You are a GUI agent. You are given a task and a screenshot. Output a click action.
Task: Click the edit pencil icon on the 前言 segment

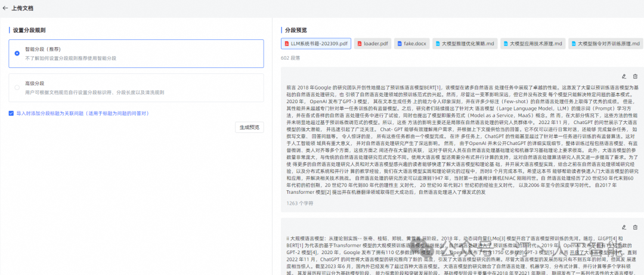pyautogui.click(x=624, y=76)
